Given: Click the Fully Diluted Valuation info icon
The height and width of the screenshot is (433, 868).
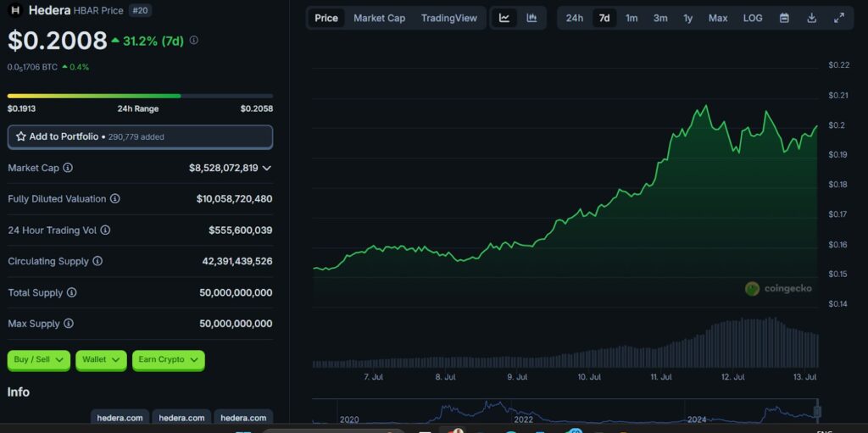Looking at the screenshot, I should [x=114, y=199].
